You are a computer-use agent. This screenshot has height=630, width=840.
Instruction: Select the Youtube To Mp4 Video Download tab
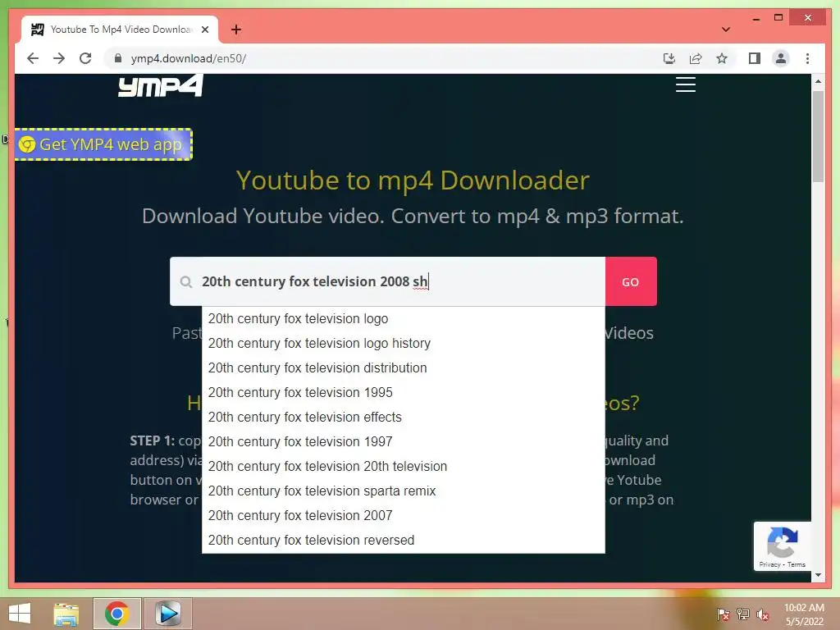click(120, 30)
